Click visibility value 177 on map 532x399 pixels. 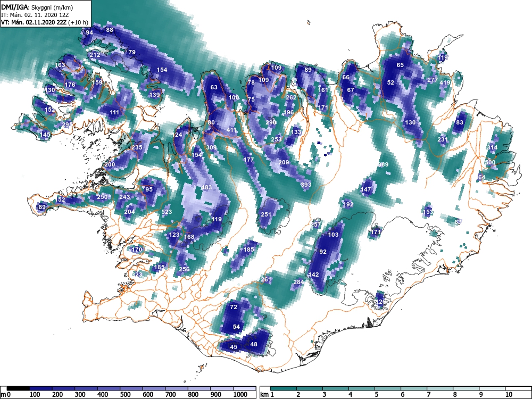248,160
